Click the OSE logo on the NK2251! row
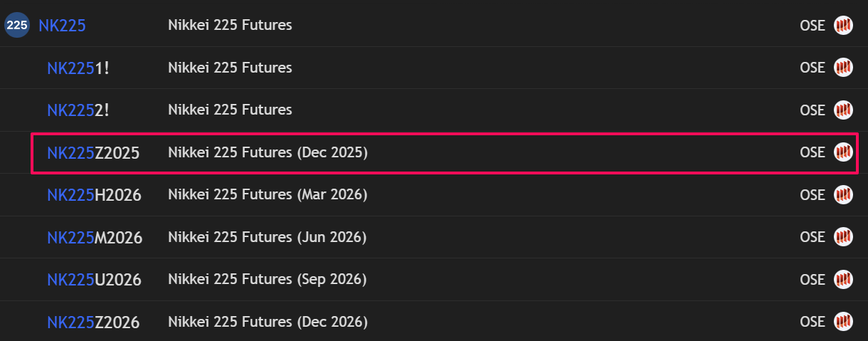 843,68
